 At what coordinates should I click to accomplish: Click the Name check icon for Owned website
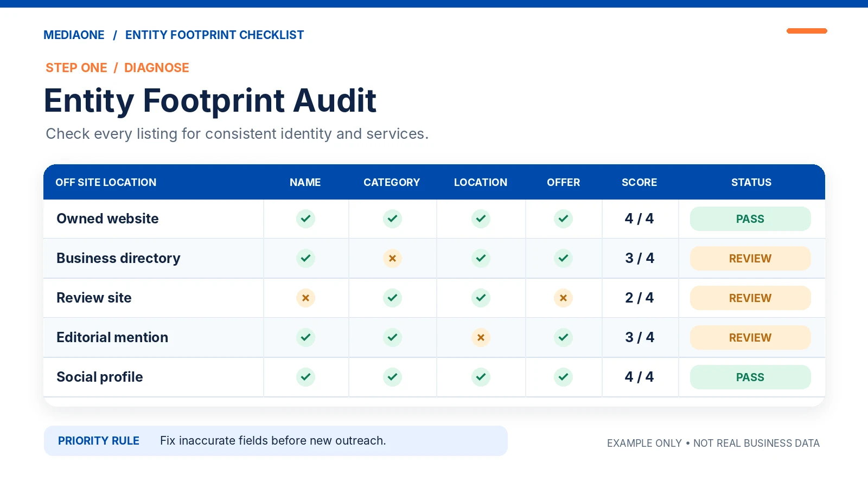(x=305, y=219)
